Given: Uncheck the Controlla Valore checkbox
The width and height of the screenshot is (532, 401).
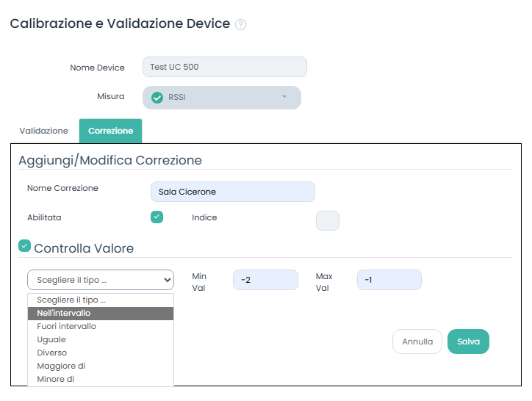Looking at the screenshot, I should click(x=25, y=246).
